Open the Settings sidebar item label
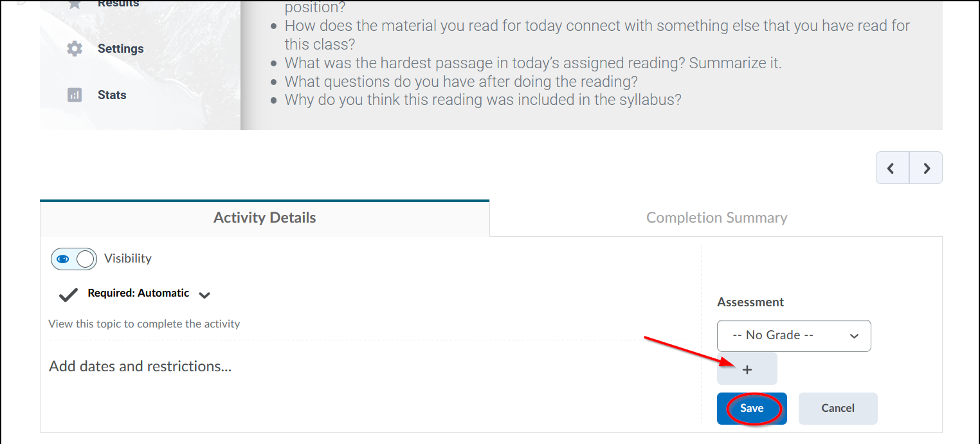The image size is (980, 444). (121, 49)
